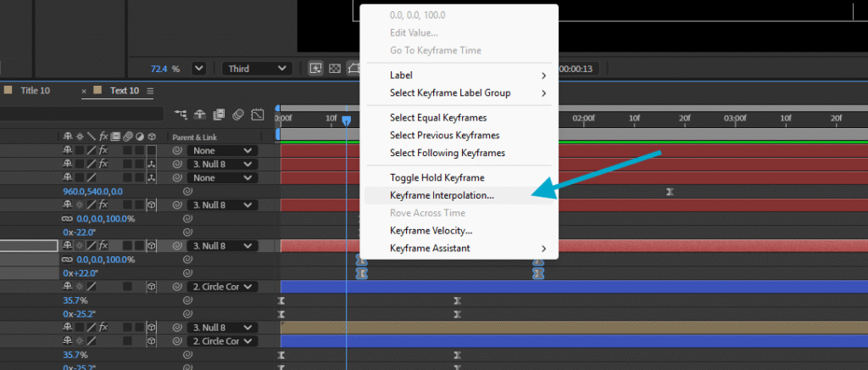Choose Select Equal Keyframes
The height and width of the screenshot is (370, 868).
click(x=459, y=117)
